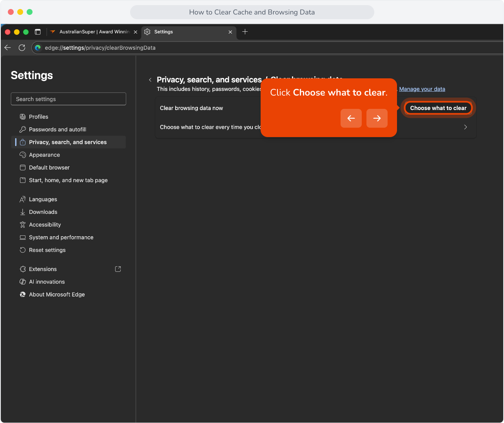Click the Extensions external link icon
Viewport: 504px width, 423px height.
tap(118, 269)
